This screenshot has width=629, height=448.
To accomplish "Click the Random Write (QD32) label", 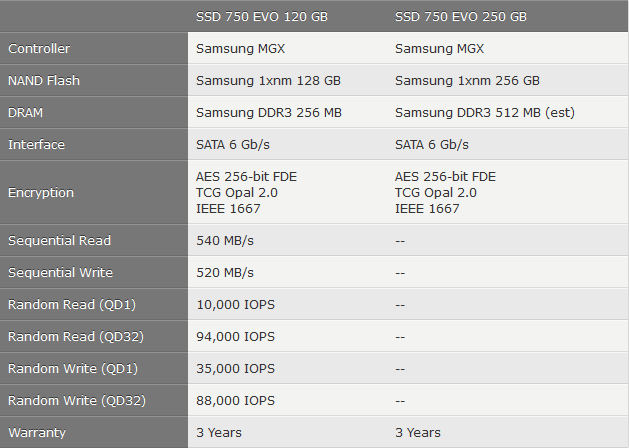I will pos(77,401).
